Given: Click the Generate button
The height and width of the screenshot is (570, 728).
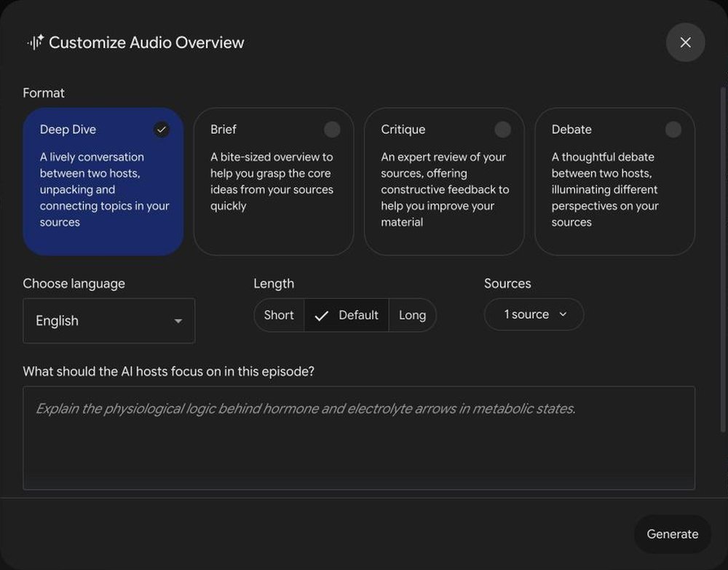Looking at the screenshot, I should click(x=672, y=534).
